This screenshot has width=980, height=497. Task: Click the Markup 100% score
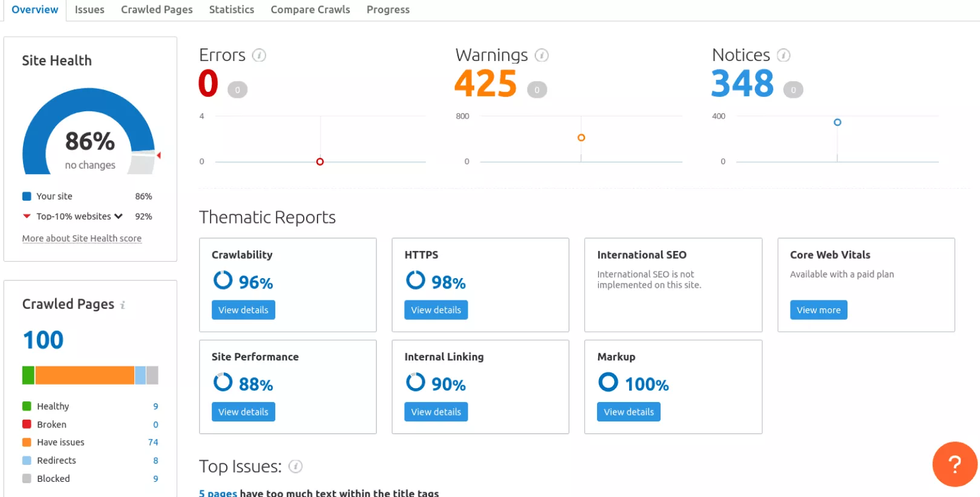pos(647,385)
